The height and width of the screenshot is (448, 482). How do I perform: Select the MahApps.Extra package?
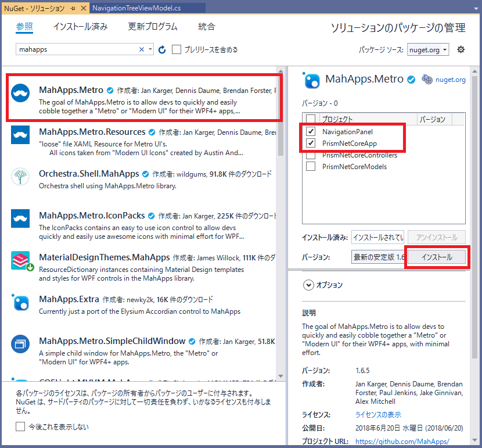click(143, 305)
